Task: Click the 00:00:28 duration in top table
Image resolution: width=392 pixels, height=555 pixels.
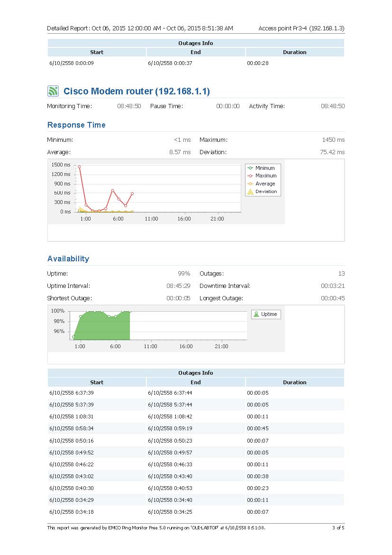Action: [258, 63]
